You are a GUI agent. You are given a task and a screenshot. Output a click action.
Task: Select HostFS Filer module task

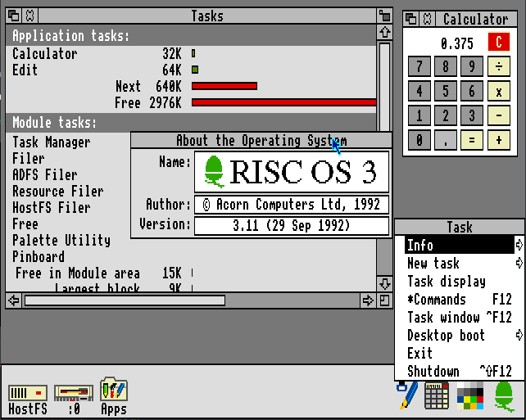[x=52, y=207]
